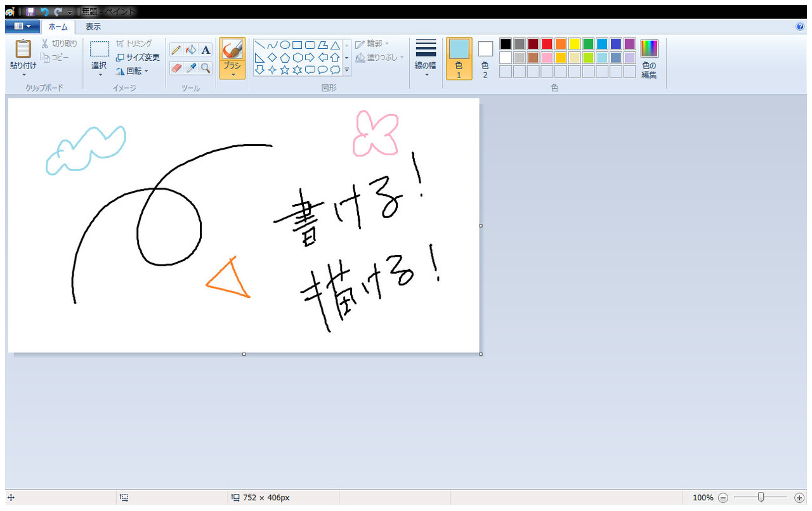Image resolution: width=812 pixels, height=511 pixels.
Task: Click the canvas bottom-right corner resize handle
Action: [481, 354]
